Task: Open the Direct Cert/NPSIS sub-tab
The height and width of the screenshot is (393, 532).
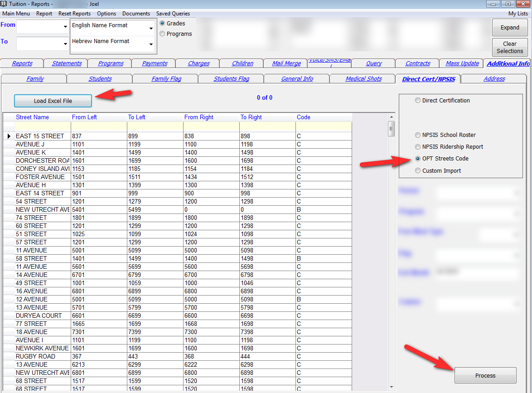Action: 429,79
